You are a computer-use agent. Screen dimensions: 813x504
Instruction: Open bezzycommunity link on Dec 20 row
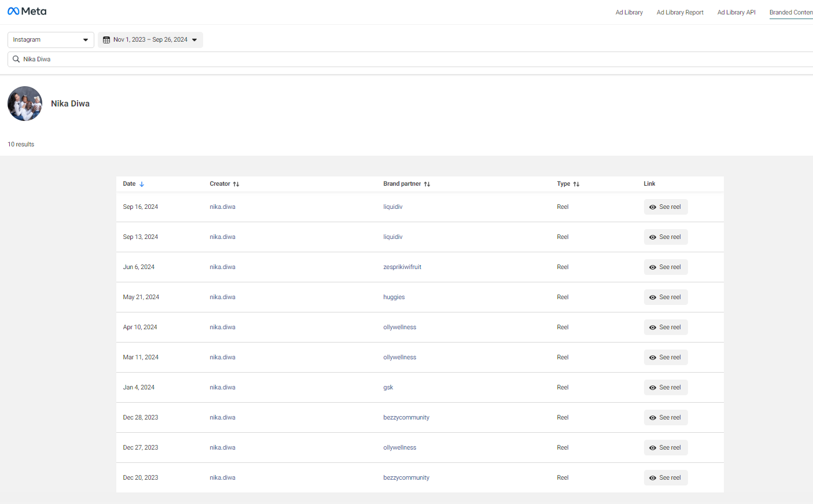[x=406, y=478]
